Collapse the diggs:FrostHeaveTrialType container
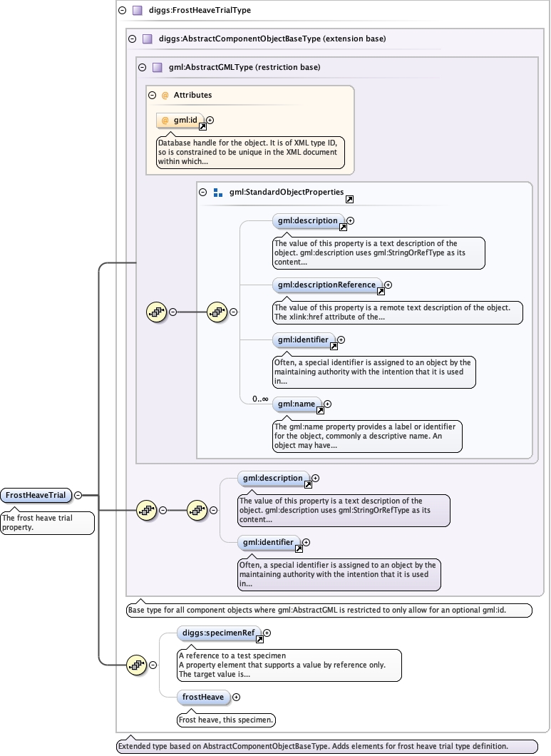Screen dimensions: 551x756 (122, 11)
